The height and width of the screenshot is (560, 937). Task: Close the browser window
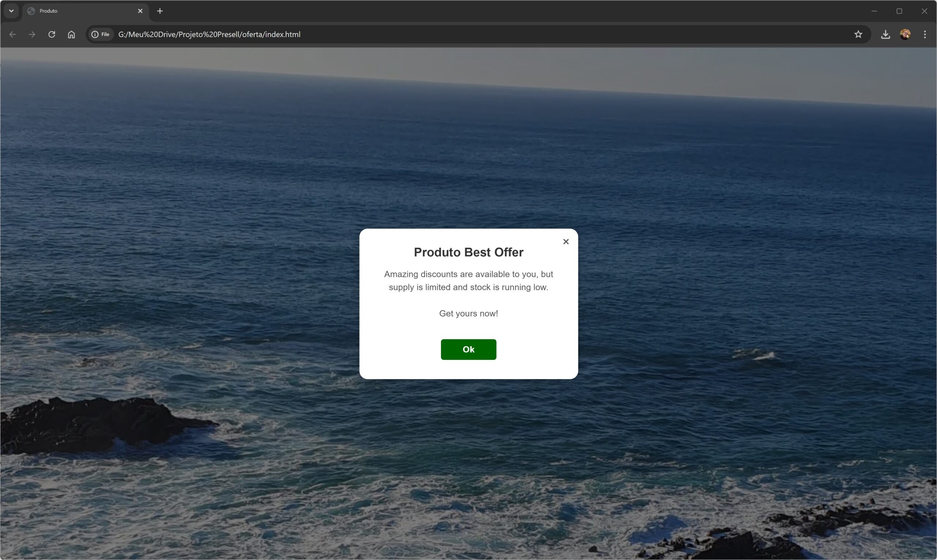924,11
